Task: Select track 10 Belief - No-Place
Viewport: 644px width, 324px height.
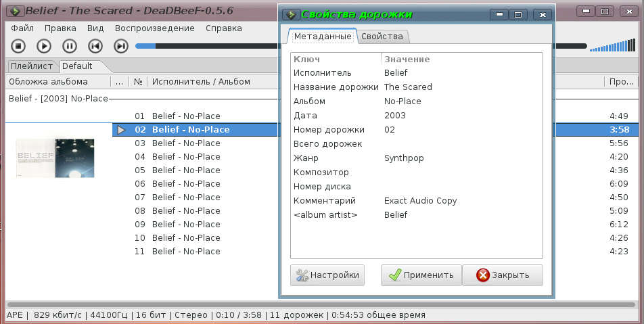Action: tap(195, 238)
